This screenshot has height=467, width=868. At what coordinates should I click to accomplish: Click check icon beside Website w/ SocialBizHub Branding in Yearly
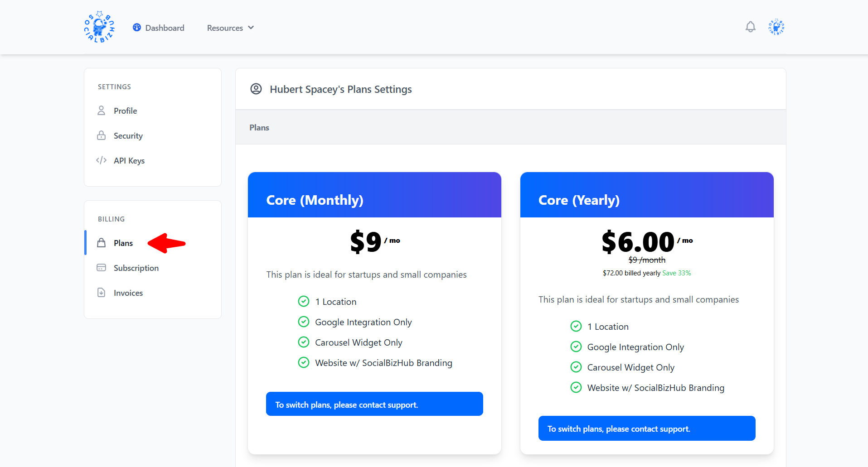pyautogui.click(x=576, y=387)
